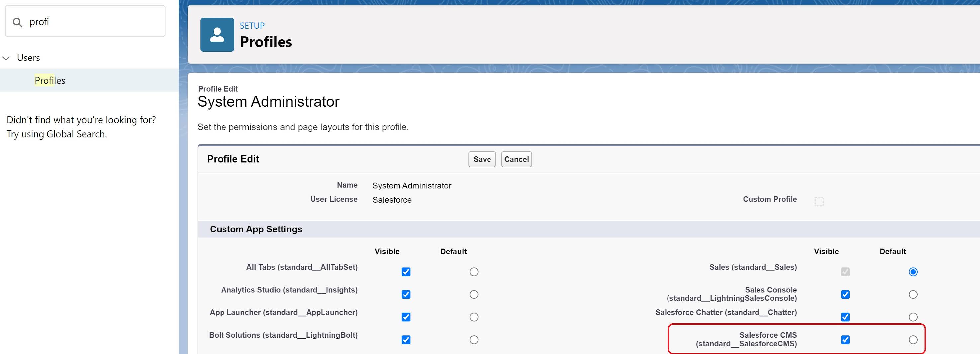Open Profiles in the setup tree
This screenshot has height=354, width=980.
50,80
